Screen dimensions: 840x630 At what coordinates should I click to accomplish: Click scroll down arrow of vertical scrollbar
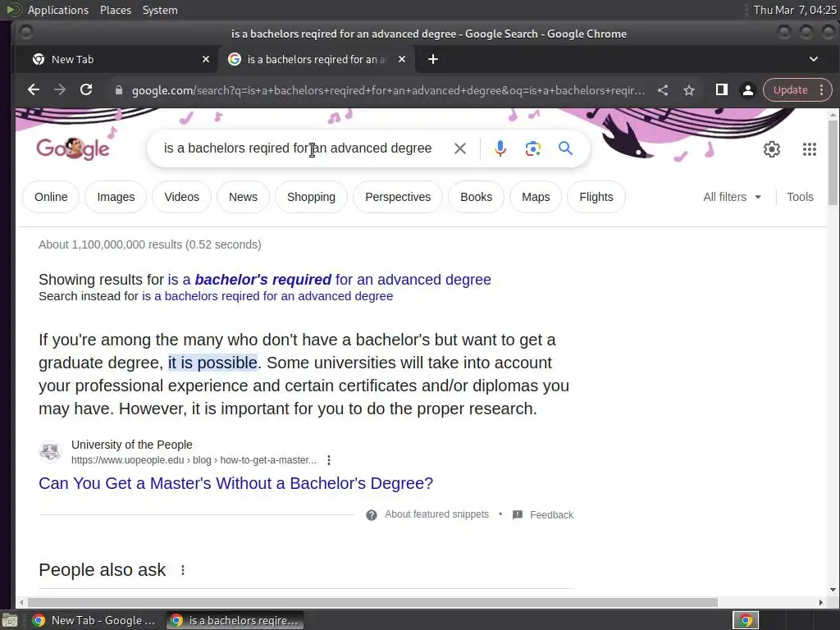tap(833, 590)
